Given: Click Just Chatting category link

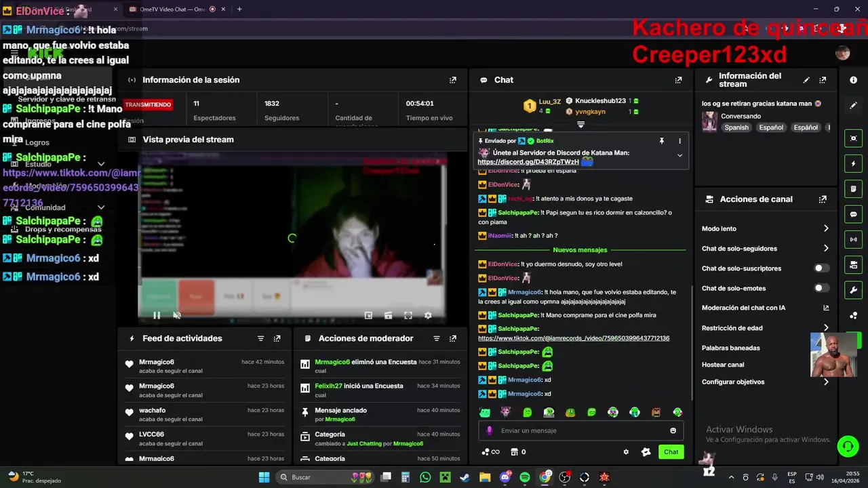Looking at the screenshot, I should coord(364,444).
